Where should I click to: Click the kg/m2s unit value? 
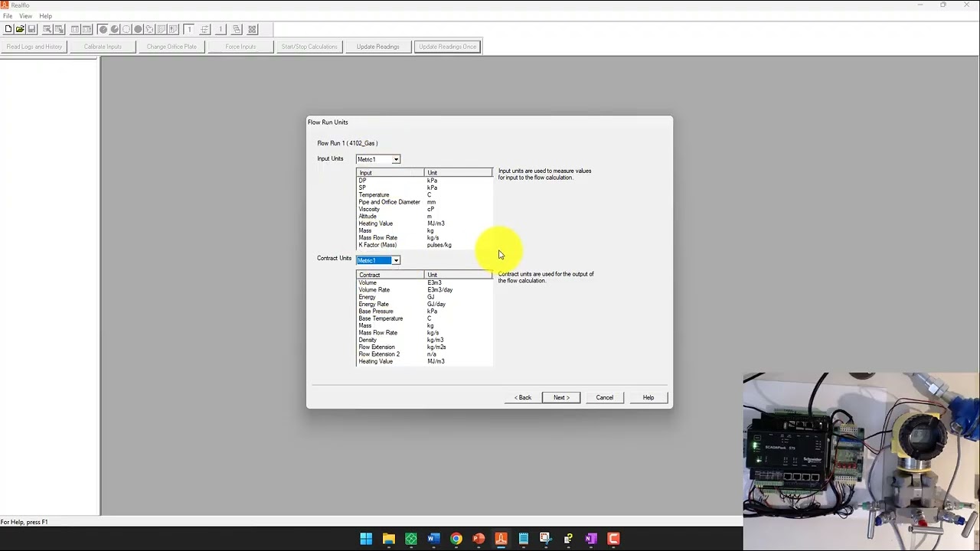(436, 347)
